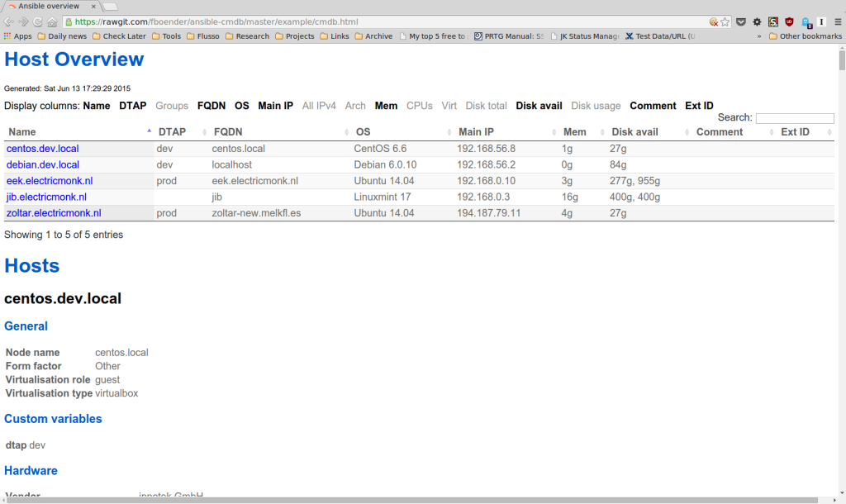Open the debian.dev.local host link
Screen dimensions: 846x504
43,164
